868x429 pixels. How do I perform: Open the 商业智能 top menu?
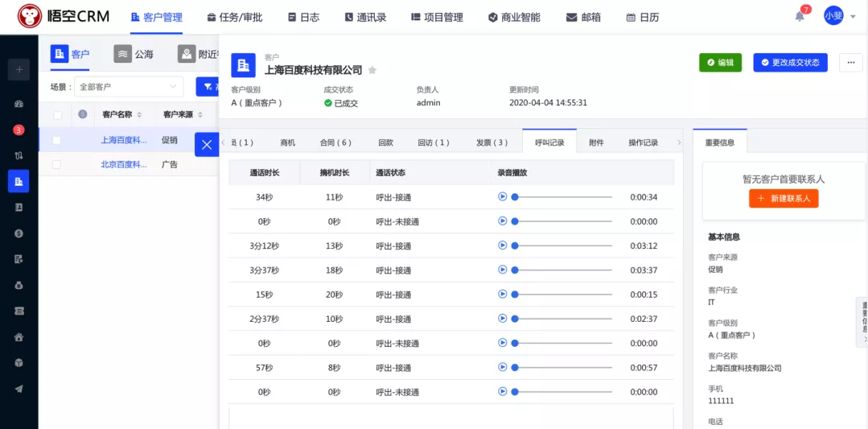(x=515, y=17)
